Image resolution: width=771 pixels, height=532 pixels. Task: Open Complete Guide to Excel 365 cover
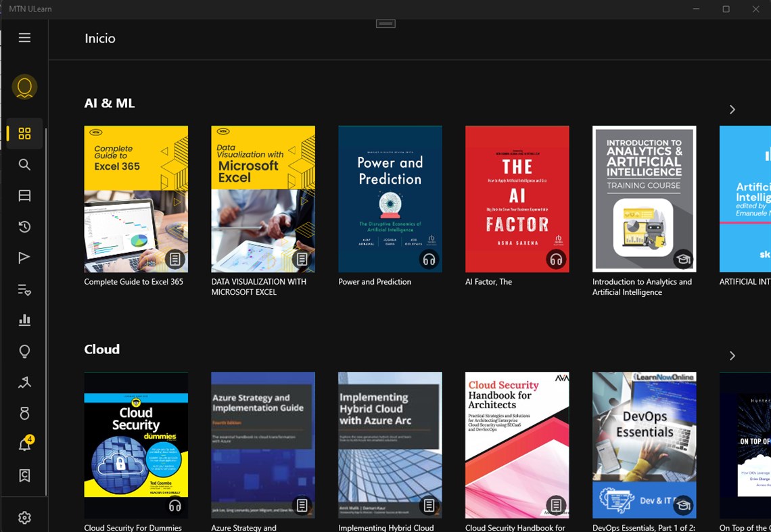[x=136, y=199]
